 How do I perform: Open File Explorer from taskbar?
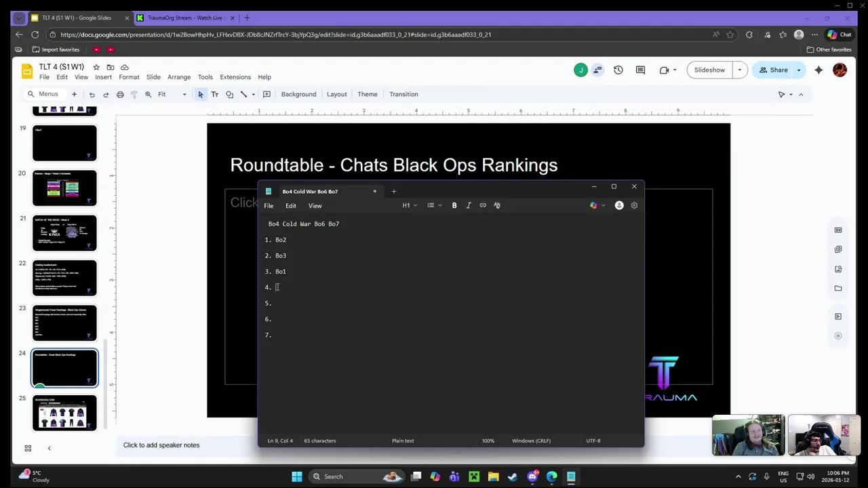coord(493,476)
